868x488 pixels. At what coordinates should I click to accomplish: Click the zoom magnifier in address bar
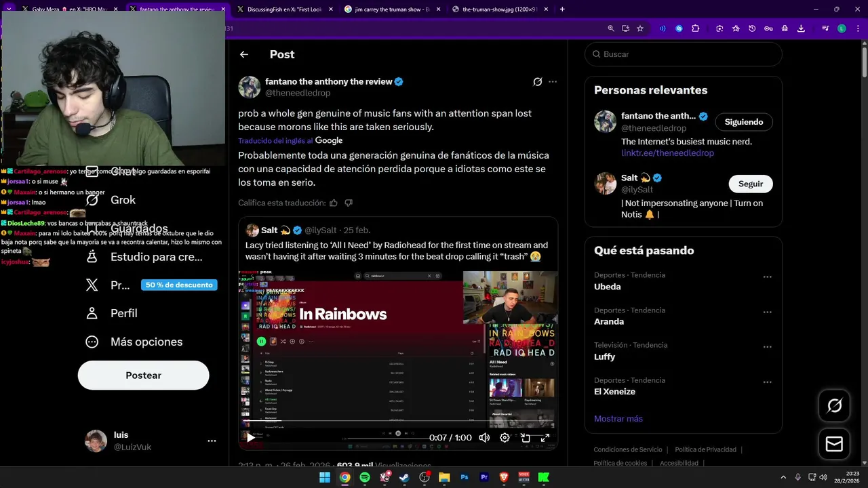click(x=611, y=28)
